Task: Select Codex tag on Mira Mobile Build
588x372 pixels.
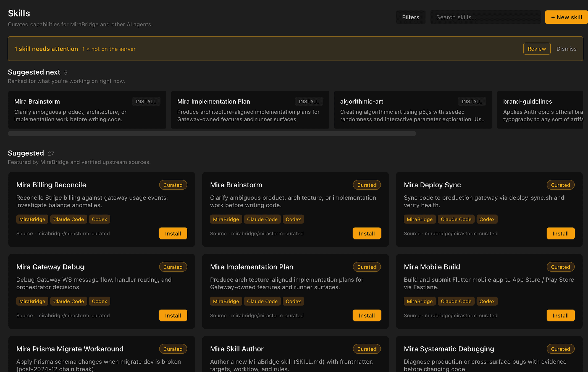Action: (x=487, y=301)
